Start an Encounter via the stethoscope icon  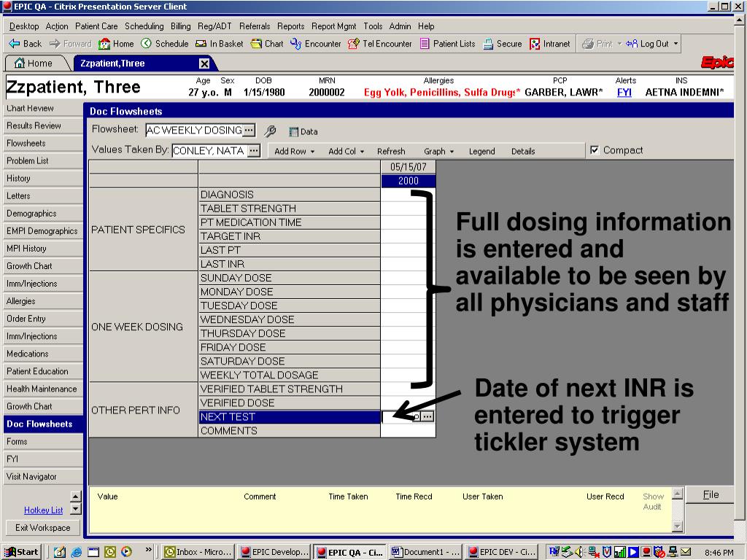(296, 44)
